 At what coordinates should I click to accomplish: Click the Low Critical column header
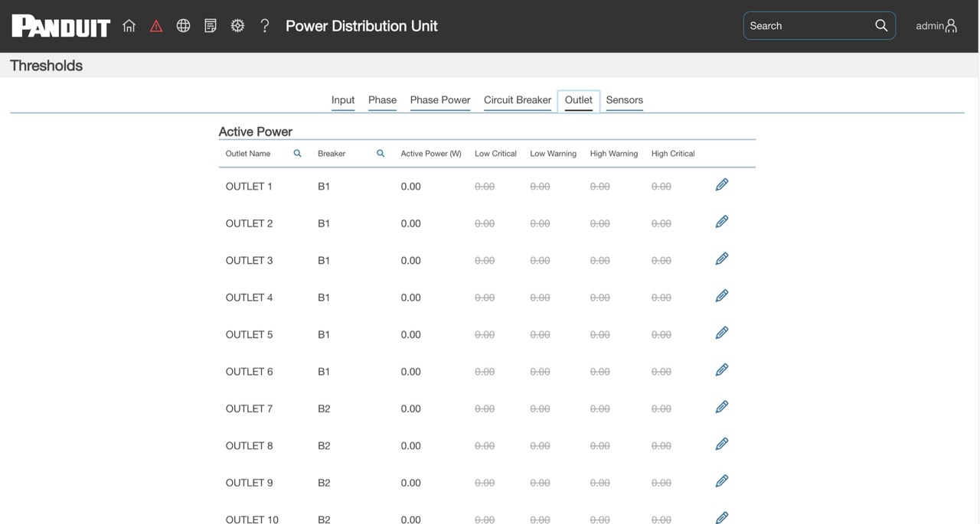click(x=495, y=154)
